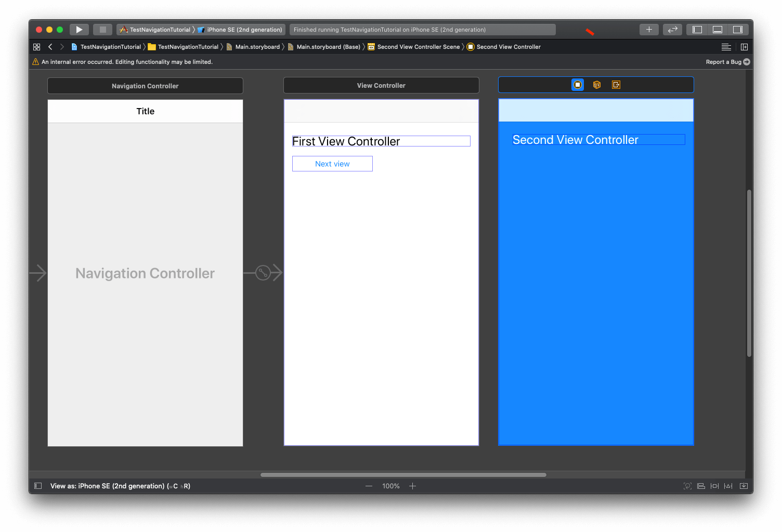Toggle the Debug area visibility

click(x=717, y=29)
